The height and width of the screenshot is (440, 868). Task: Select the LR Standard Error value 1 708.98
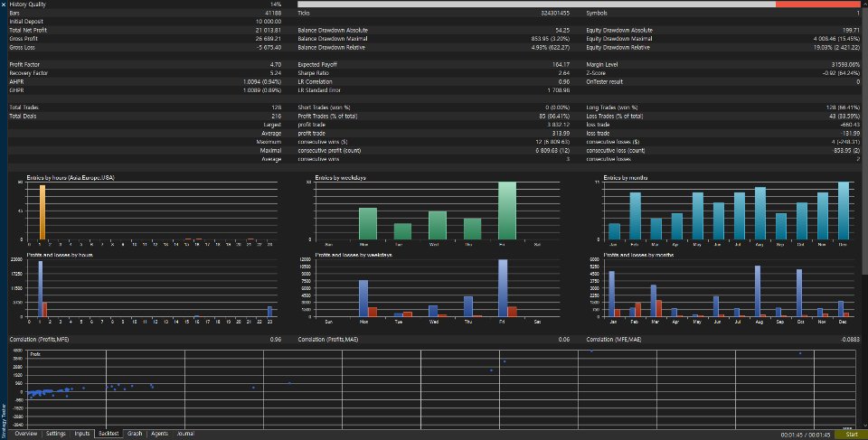[x=559, y=90]
